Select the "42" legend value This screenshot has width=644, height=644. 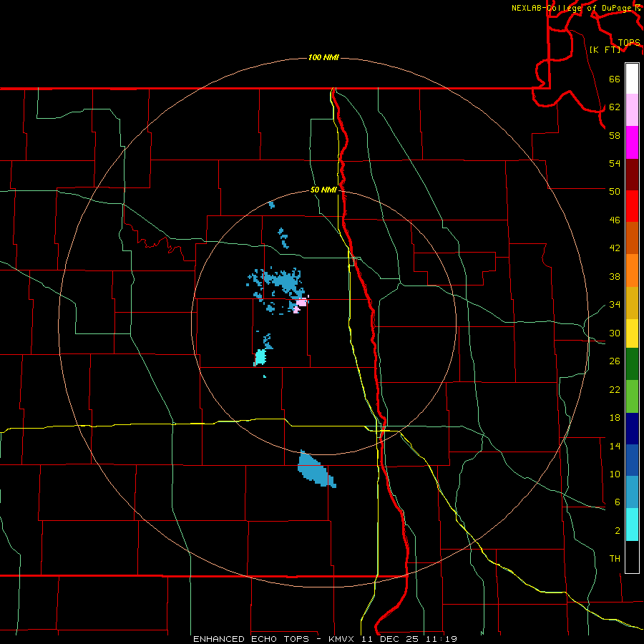[615, 248]
